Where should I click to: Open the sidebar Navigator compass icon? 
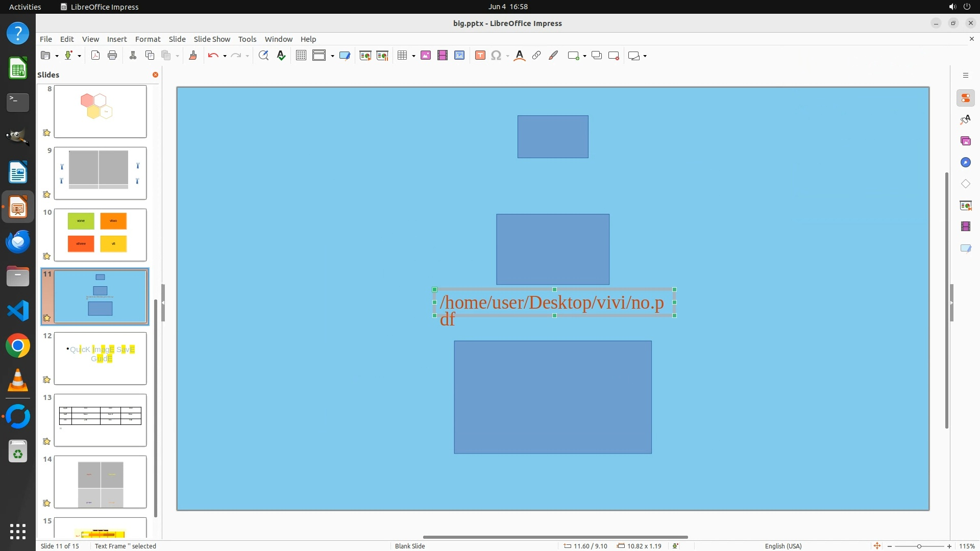(965, 162)
